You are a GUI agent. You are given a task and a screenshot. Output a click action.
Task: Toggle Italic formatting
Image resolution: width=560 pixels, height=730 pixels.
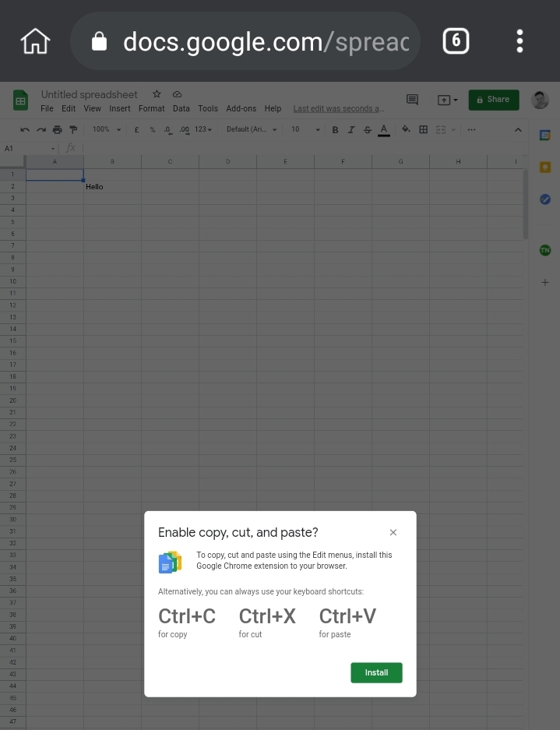(351, 130)
